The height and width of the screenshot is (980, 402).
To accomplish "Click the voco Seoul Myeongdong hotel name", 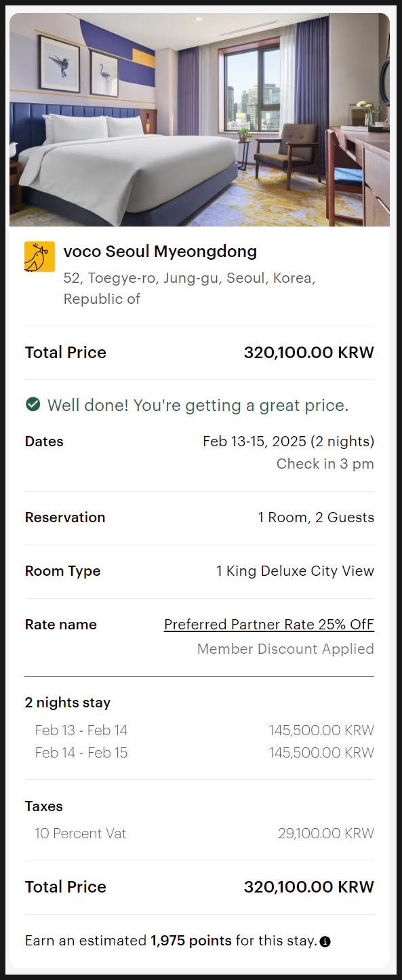I will click(x=160, y=252).
